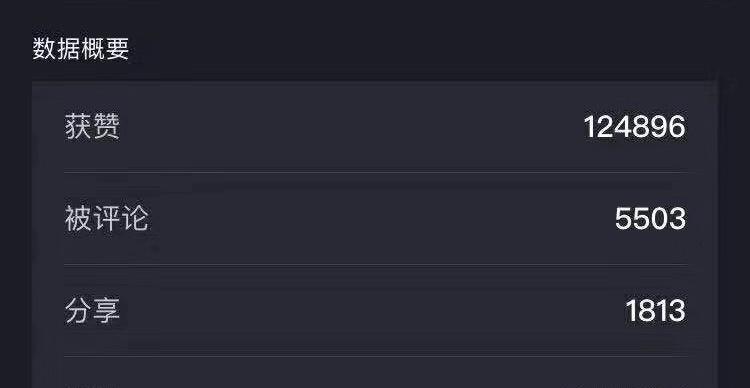Image resolution: width=750 pixels, height=388 pixels.
Task: Select the 获赞 label
Action: pos(92,127)
